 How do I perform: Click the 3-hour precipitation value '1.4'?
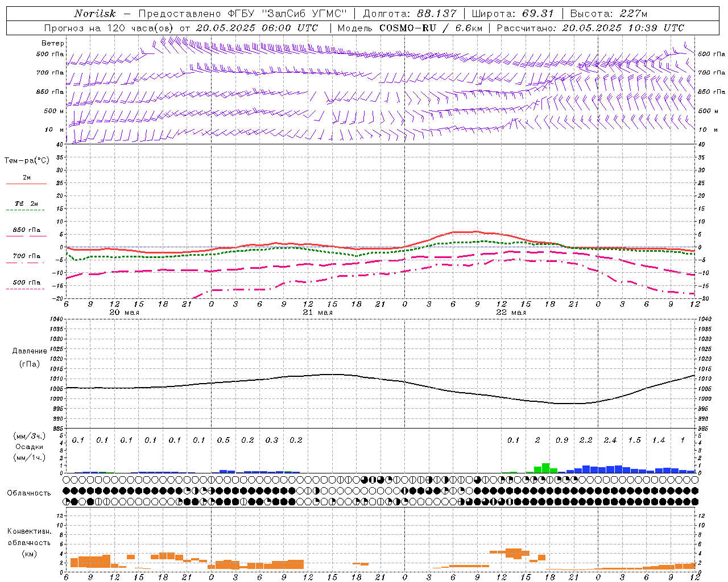pos(659,440)
